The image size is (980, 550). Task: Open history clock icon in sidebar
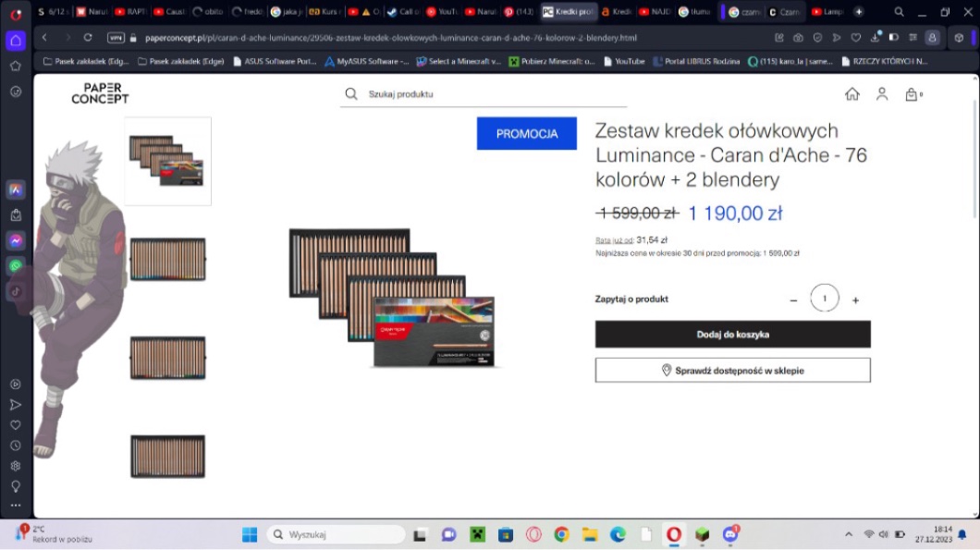16,446
